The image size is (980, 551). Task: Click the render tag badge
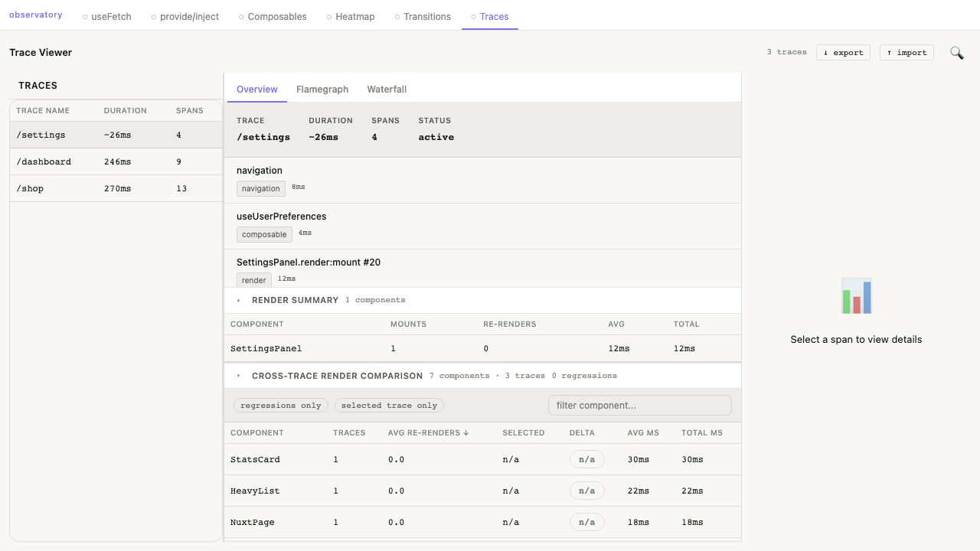[x=254, y=280]
